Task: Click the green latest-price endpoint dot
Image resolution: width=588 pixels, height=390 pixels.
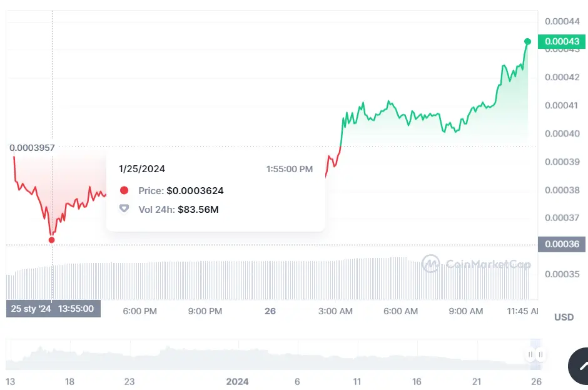Action: point(527,41)
